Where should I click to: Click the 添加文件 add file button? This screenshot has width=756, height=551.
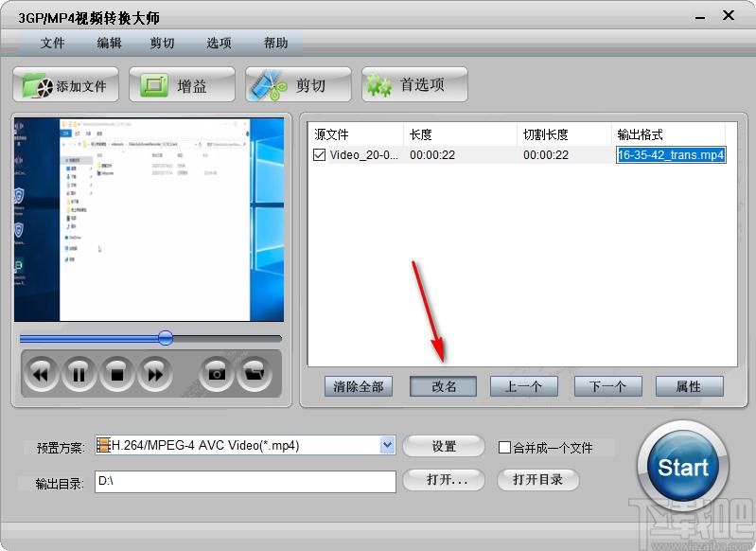pyautogui.click(x=65, y=85)
